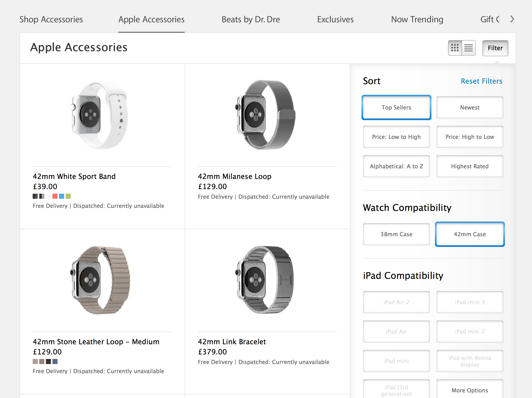532x398 pixels.
Task: Click the iPad mini 2 filter option
Action: pos(470,332)
